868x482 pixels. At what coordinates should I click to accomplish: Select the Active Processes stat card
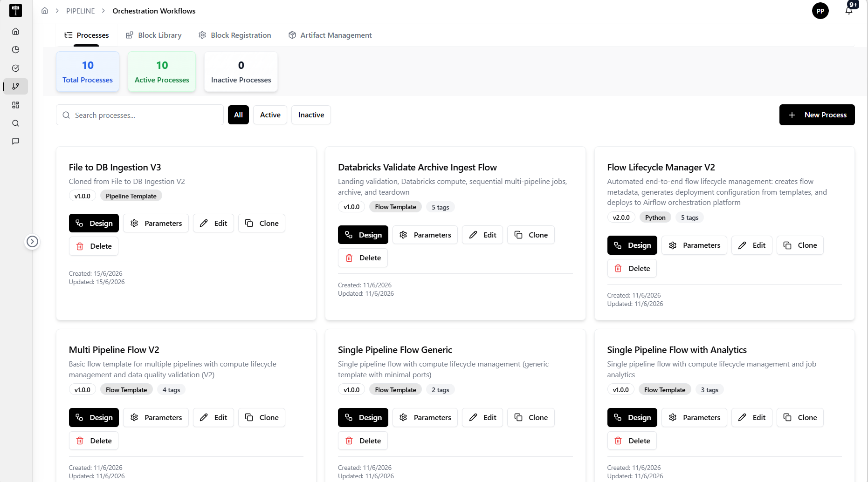point(162,72)
